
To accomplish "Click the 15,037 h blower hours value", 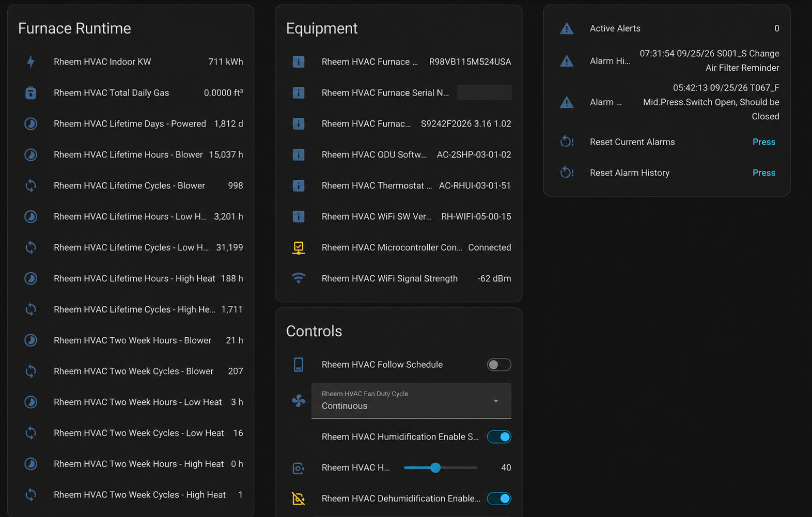I will [x=226, y=155].
